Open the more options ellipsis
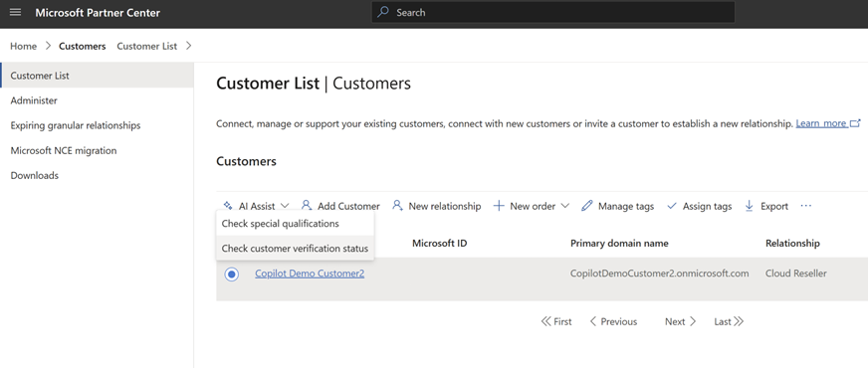This screenshot has width=868, height=368. [x=806, y=206]
